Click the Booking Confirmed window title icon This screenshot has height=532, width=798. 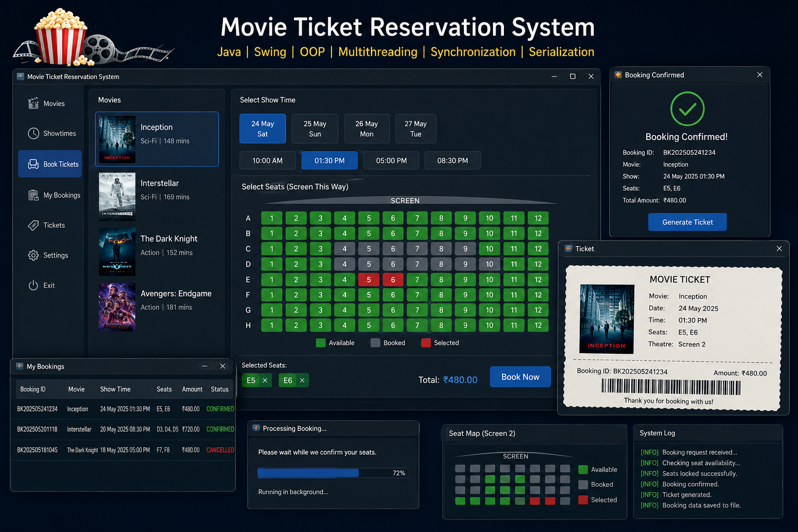pyautogui.click(x=618, y=75)
